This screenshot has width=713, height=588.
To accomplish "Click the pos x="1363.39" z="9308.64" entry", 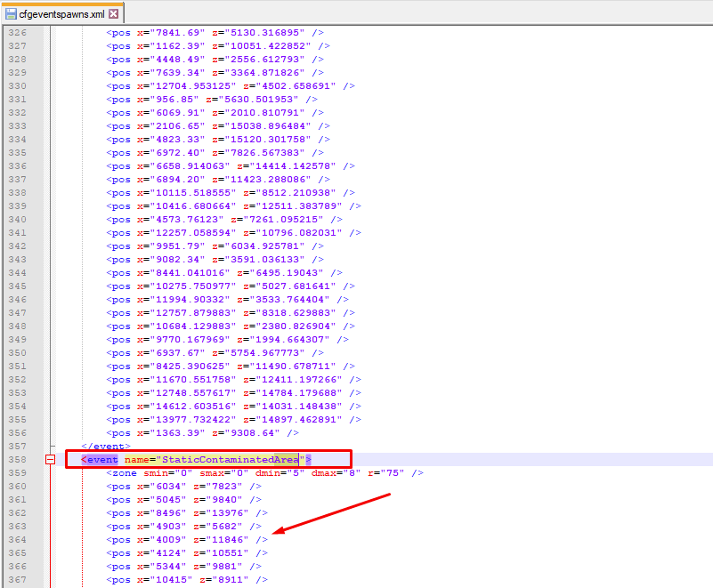I will tap(202, 433).
